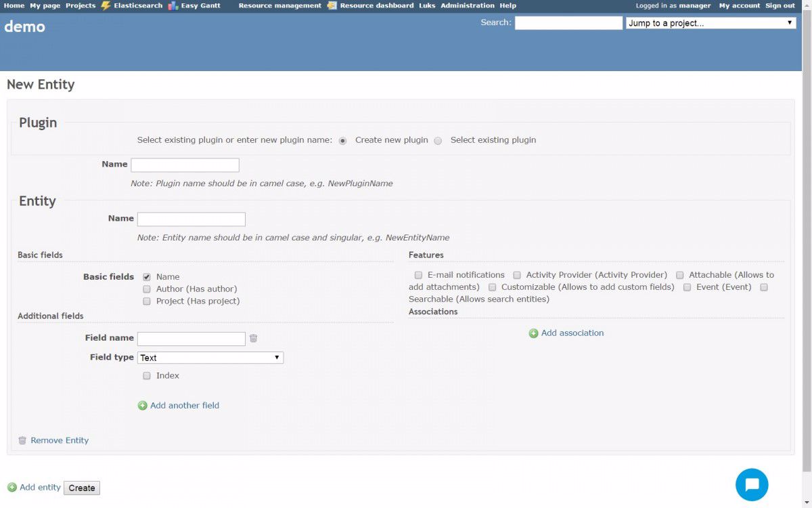Delete field using trash icon beside Field name
This screenshot has height=508, width=812.
(x=253, y=339)
